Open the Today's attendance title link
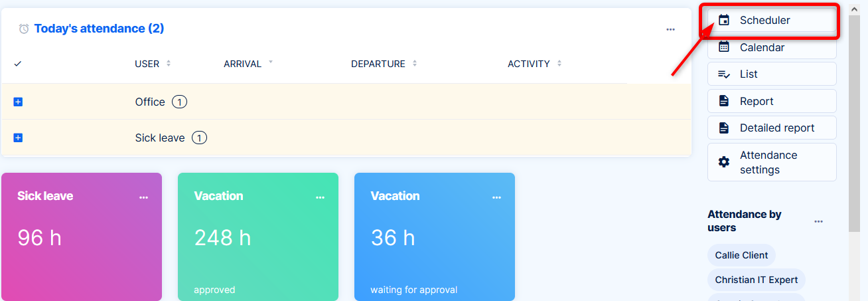 [x=99, y=29]
